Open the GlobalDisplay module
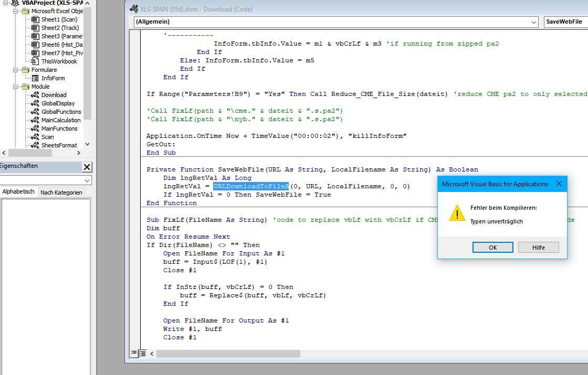588x375 pixels. pyautogui.click(x=58, y=103)
